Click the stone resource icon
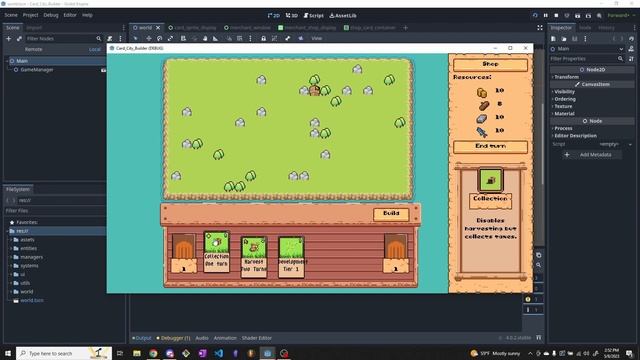The height and width of the screenshot is (360, 640). pos(482,119)
